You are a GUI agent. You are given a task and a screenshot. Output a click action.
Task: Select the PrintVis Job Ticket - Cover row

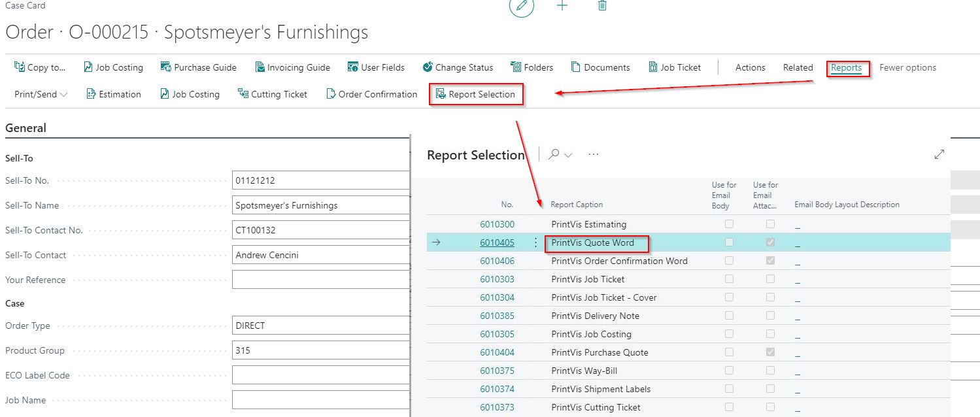(688, 297)
